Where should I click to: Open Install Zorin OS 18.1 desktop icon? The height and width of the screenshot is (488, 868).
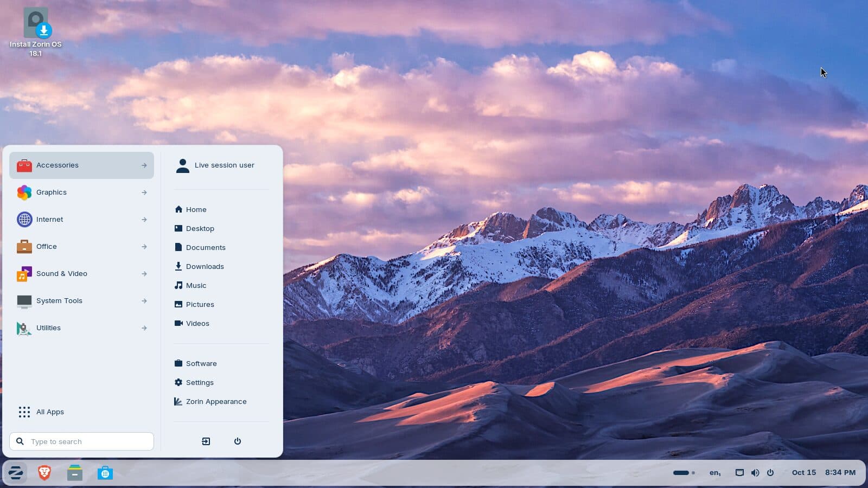(x=36, y=33)
